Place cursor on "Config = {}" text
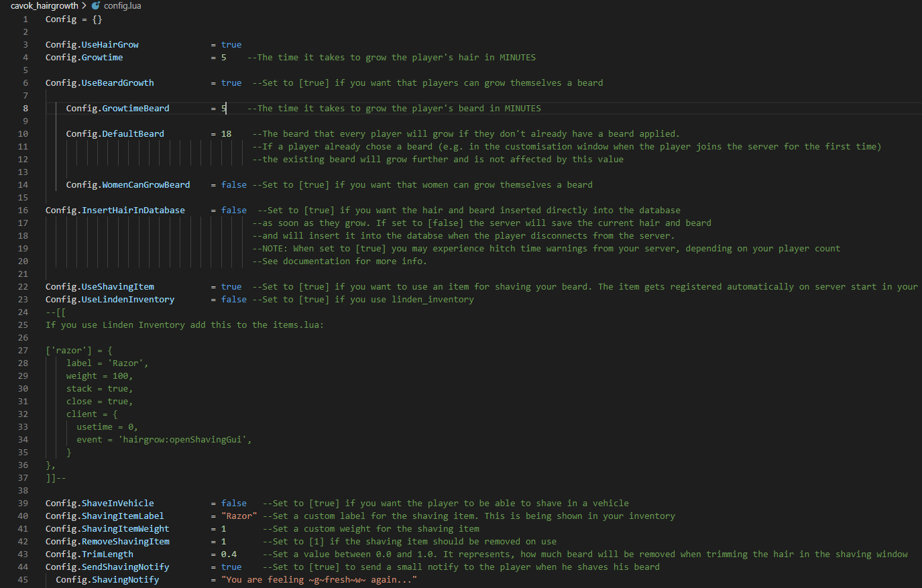Image resolution: width=922 pixels, height=588 pixels. point(74,19)
